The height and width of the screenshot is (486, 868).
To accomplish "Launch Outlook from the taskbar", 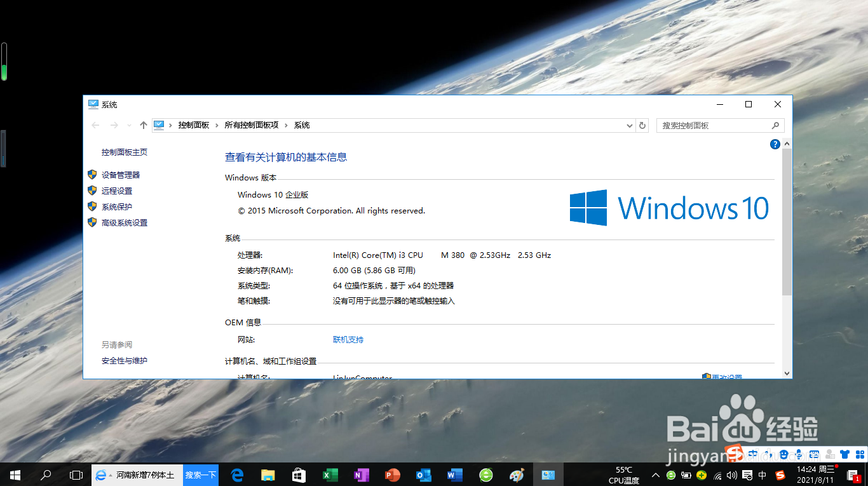I will point(423,475).
